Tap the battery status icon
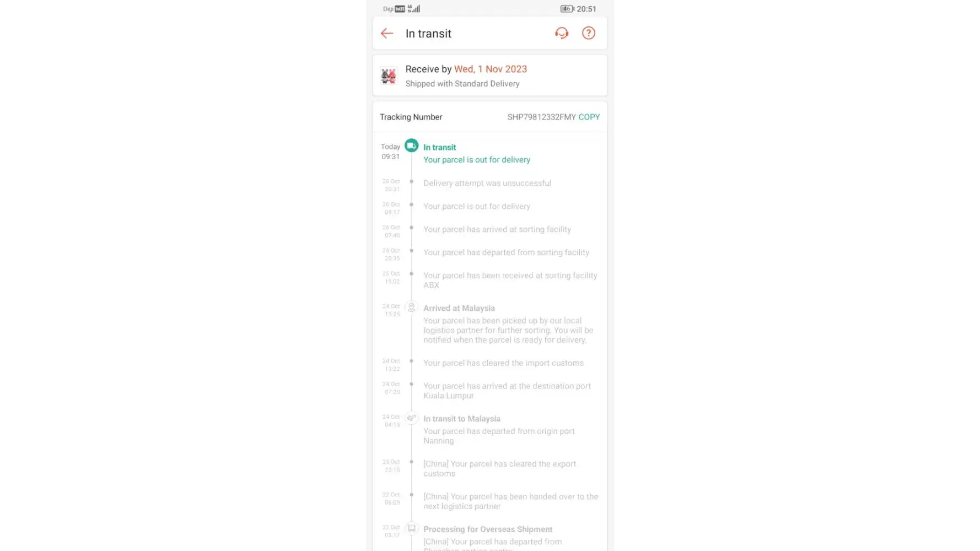 [x=567, y=9]
